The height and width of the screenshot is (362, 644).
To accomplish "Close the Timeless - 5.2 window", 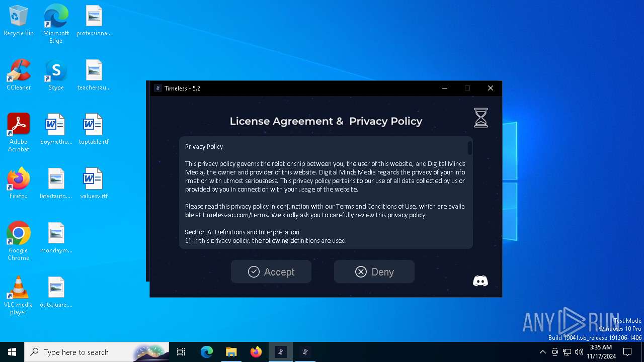I will 491,88.
